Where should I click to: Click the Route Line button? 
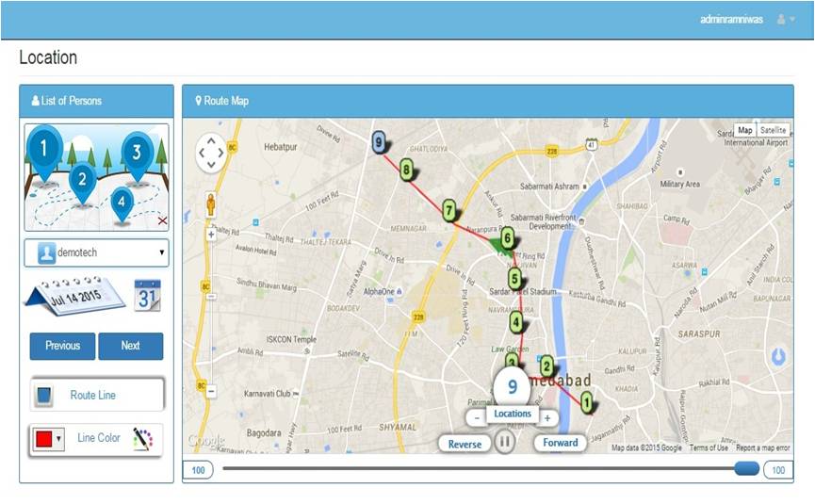coord(97,395)
